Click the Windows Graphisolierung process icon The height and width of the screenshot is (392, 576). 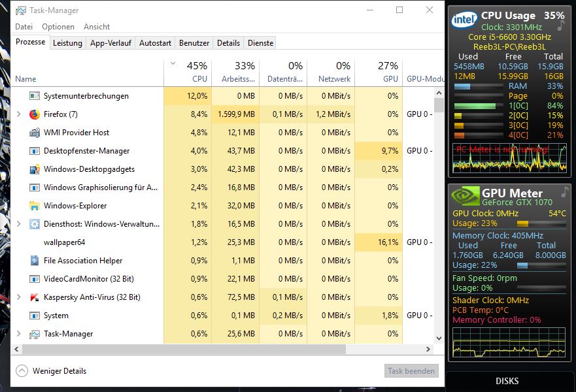point(35,188)
